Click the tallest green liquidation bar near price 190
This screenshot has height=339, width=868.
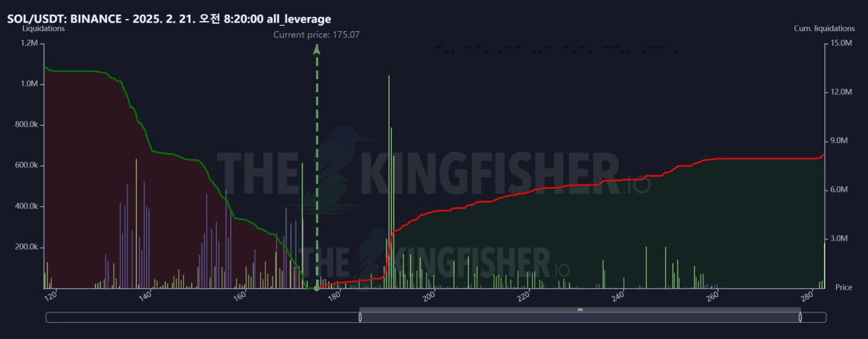point(389,182)
